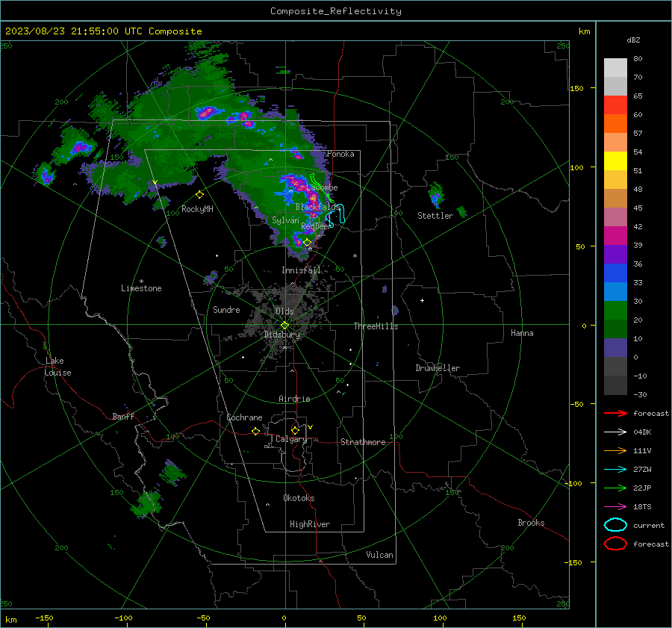Viewport: 672px width, 628px height.
Task: Click the white 04DK arrow icon
Action: click(615, 432)
